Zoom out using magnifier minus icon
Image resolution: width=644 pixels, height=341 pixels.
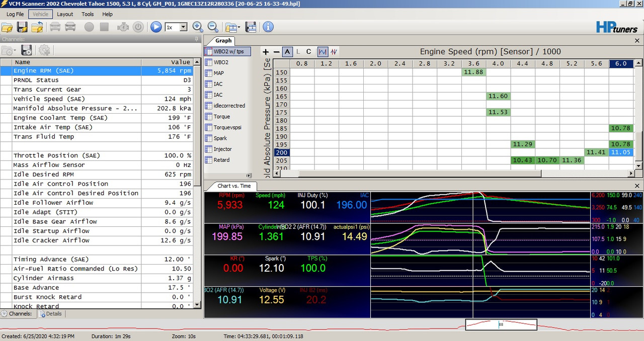tap(213, 27)
